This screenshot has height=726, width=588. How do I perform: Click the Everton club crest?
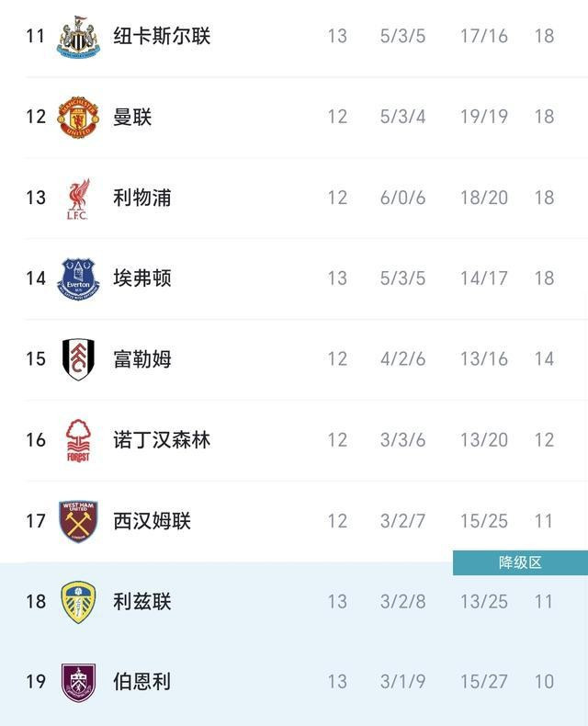[x=78, y=278]
